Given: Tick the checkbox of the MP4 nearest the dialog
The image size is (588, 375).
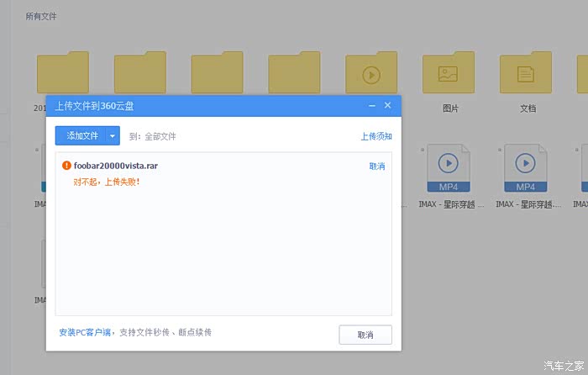Looking at the screenshot, I should click(x=422, y=148).
